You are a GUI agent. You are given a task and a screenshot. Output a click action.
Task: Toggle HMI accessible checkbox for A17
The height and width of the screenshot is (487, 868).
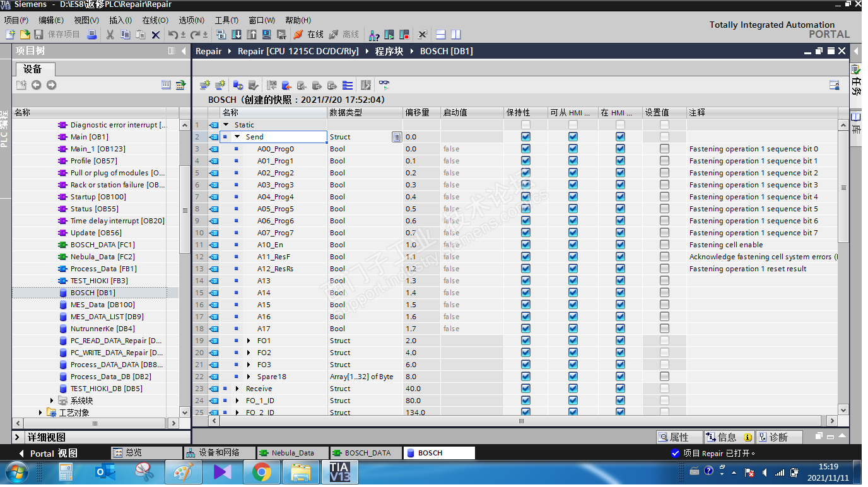click(573, 329)
